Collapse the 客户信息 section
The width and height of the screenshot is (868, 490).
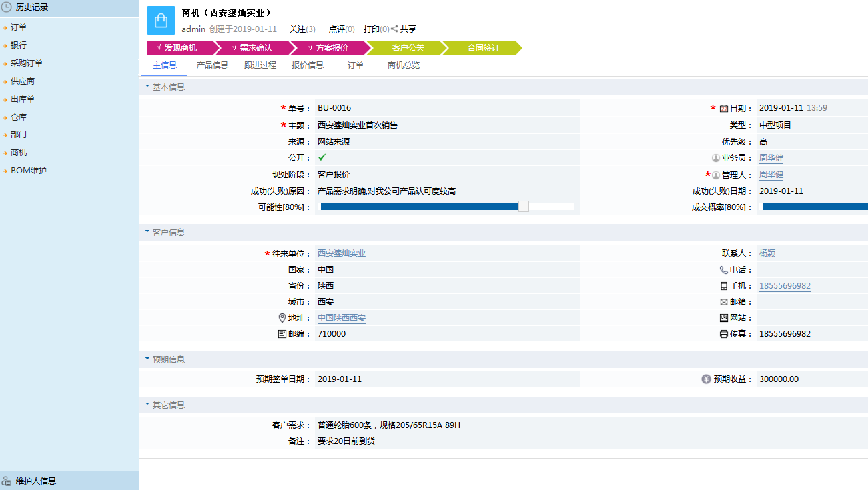(x=147, y=231)
